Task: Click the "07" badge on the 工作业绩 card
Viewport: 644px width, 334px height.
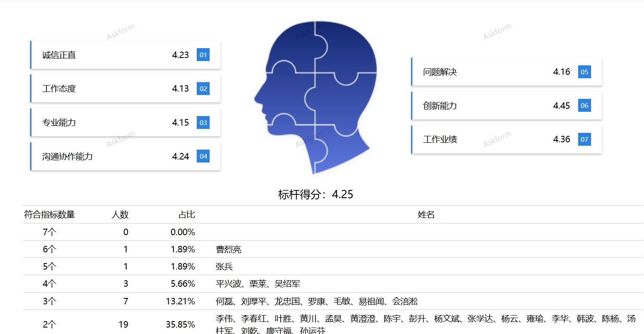Action: click(x=584, y=139)
